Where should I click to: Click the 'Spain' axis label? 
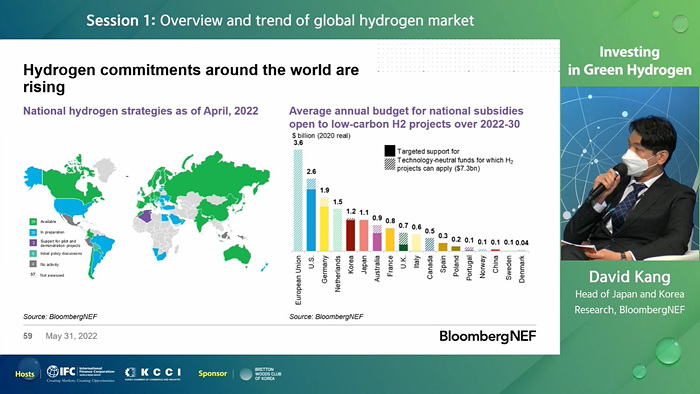coord(443,264)
